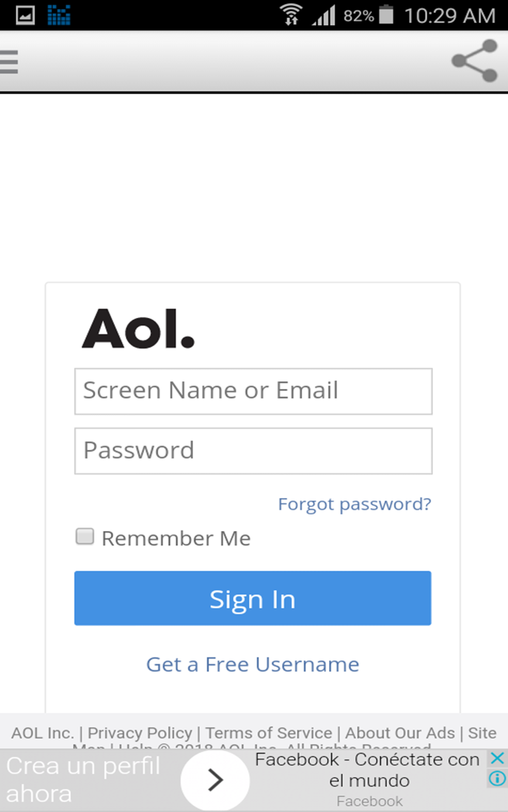The image size is (508, 812).
Task: Click Get a Free Username link
Action: coord(253,664)
